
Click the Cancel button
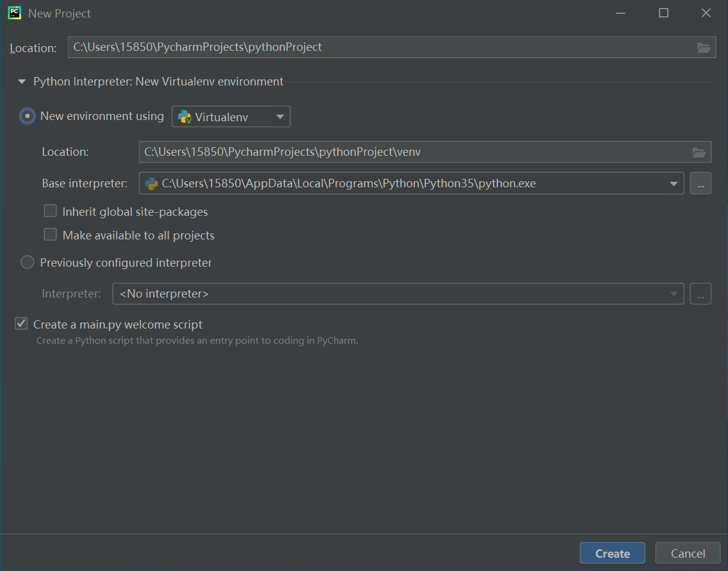[688, 553]
